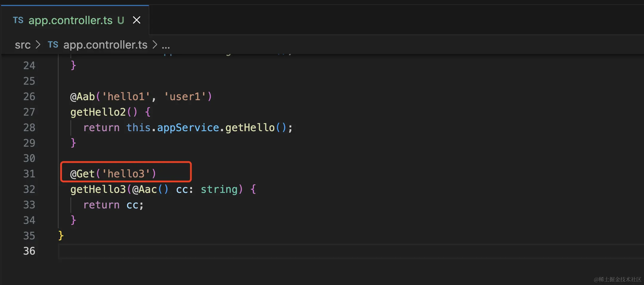Click the U untracked status badge on tab
Screen dimensions: 644x285
pos(120,20)
